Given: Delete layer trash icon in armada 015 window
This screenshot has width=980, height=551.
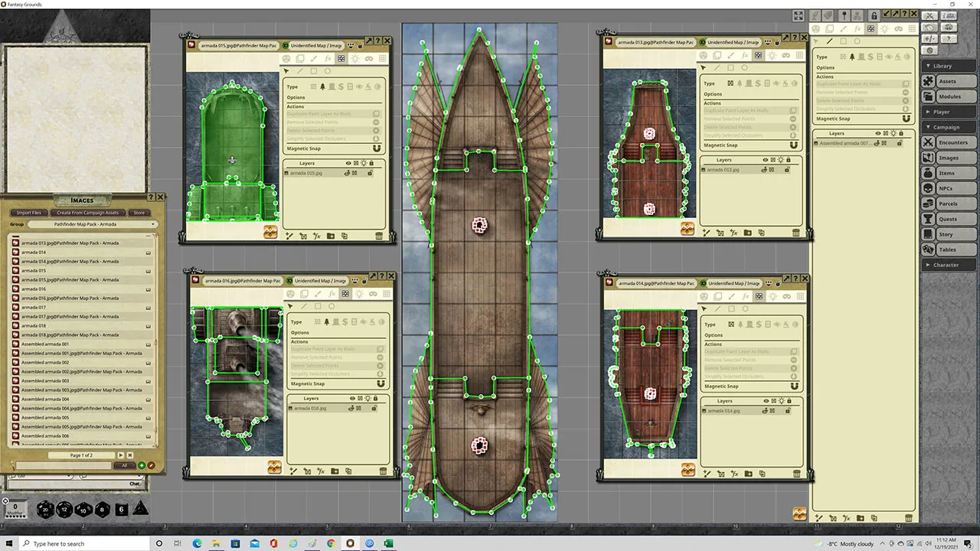Looking at the screenshot, I should coord(379,236).
